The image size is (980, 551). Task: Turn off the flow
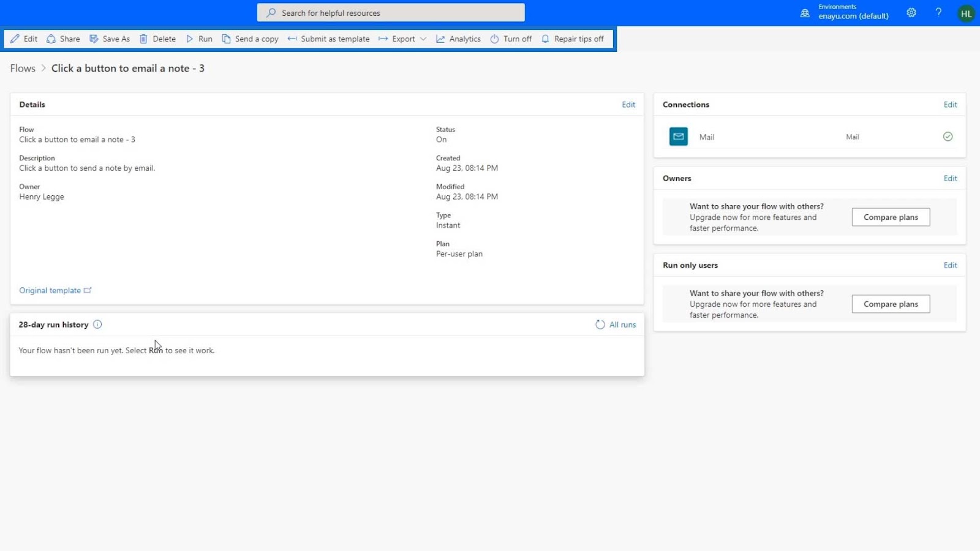511,39
